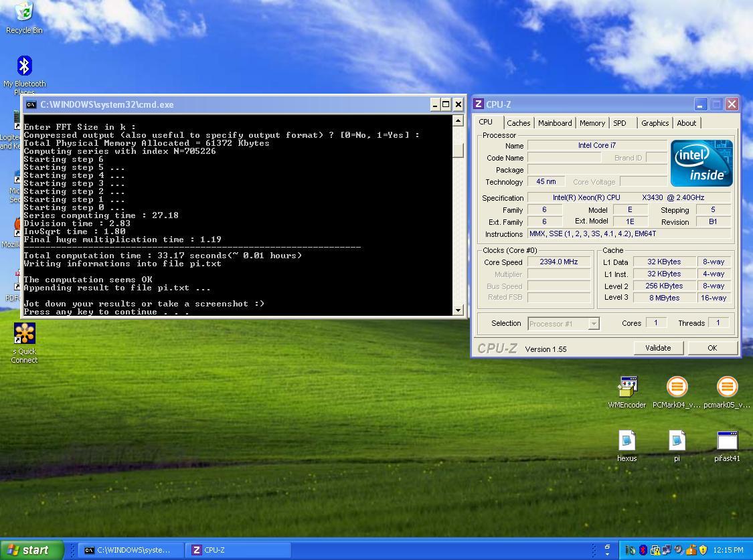Minimize the cmd.exe window
This screenshot has height=560, width=753.
434,104
